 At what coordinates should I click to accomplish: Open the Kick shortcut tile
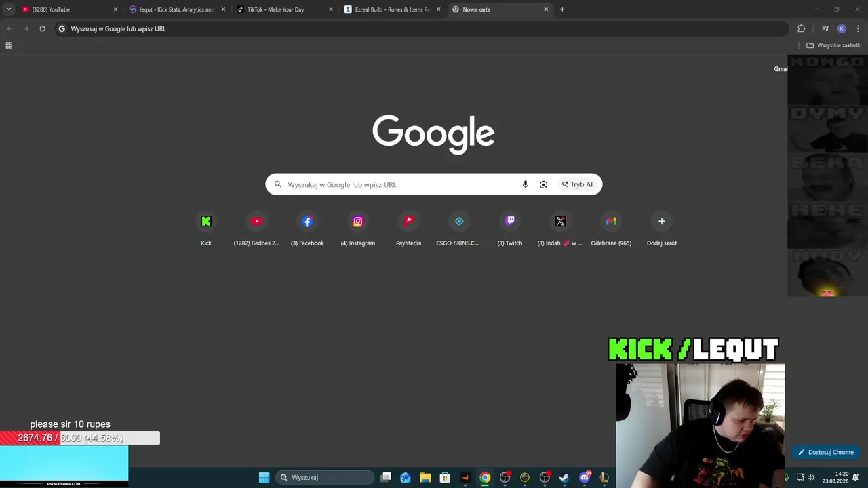click(206, 229)
